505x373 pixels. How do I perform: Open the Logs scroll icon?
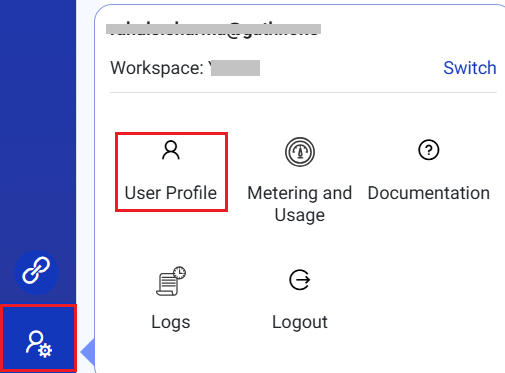[171, 281]
